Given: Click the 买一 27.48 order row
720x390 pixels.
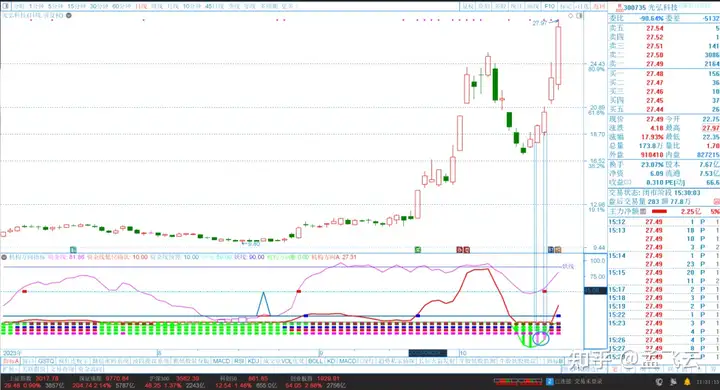Looking at the screenshot, I should click(x=664, y=73).
